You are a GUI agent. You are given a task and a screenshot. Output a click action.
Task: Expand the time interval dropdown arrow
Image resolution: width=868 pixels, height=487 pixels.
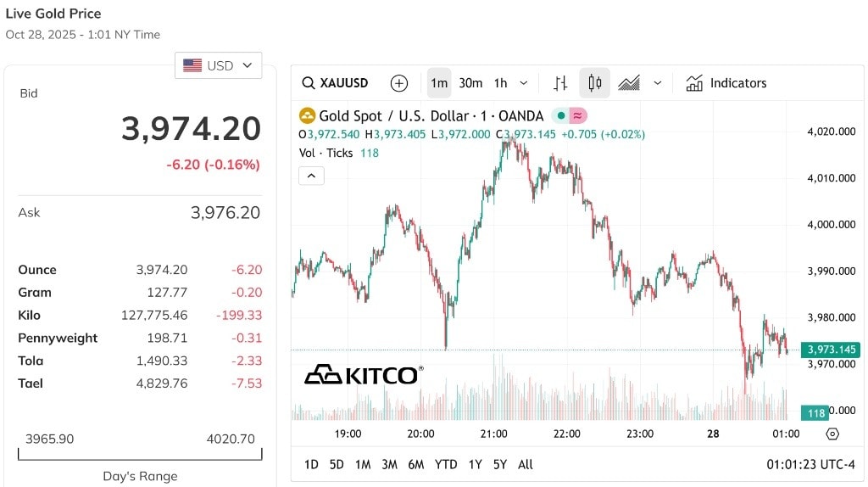pos(523,83)
